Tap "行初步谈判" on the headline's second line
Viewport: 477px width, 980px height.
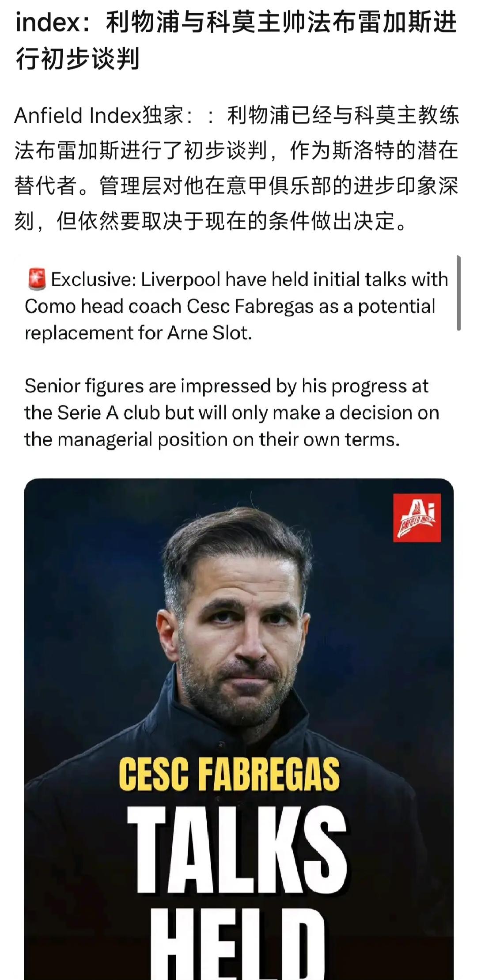pos(78,59)
